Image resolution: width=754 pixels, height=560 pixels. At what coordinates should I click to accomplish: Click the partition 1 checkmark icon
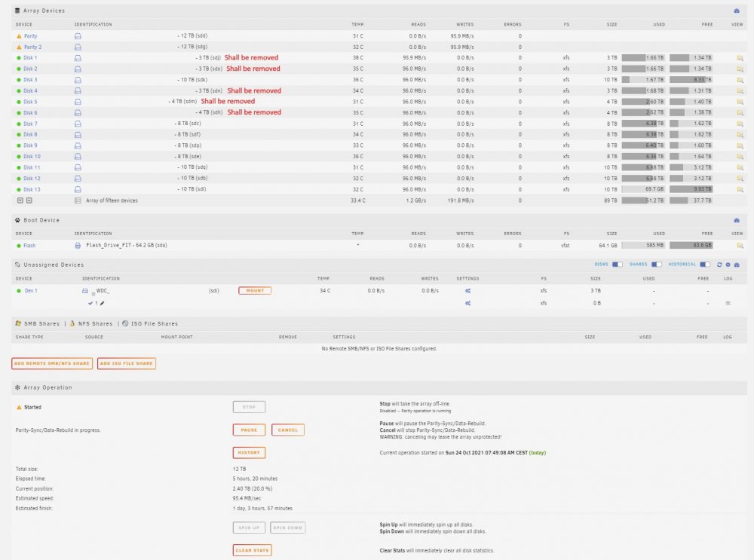click(x=90, y=303)
